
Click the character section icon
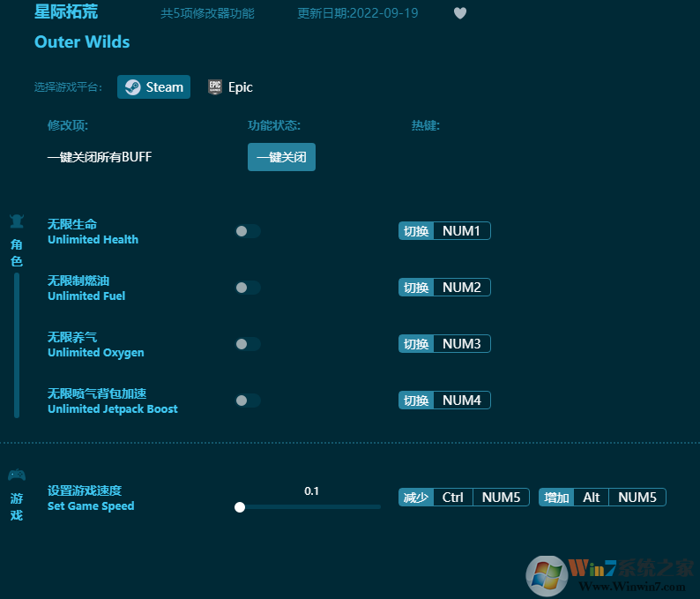click(x=17, y=221)
